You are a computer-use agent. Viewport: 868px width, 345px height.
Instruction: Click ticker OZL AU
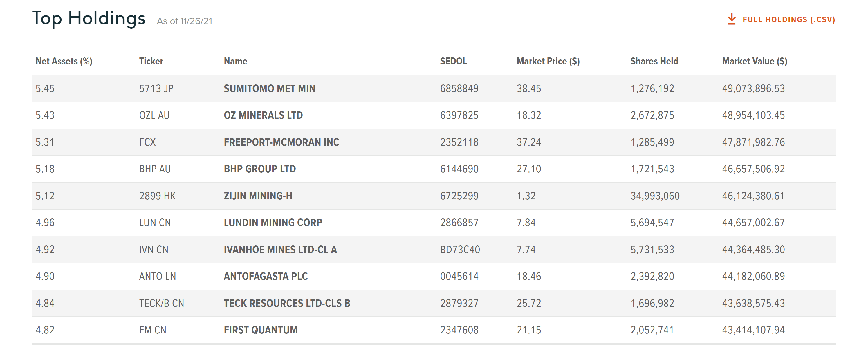[154, 115]
